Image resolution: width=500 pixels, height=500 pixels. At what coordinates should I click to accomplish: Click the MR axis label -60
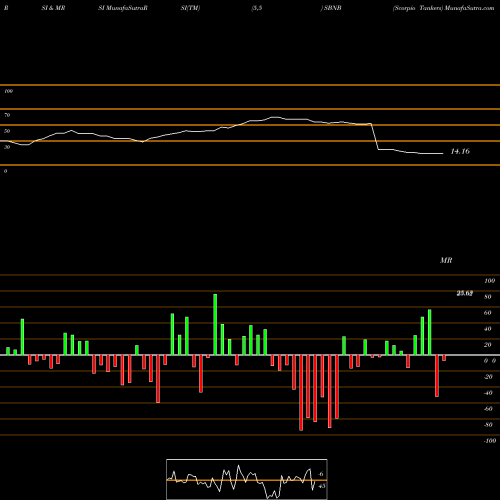pyautogui.click(x=488, y=409)
